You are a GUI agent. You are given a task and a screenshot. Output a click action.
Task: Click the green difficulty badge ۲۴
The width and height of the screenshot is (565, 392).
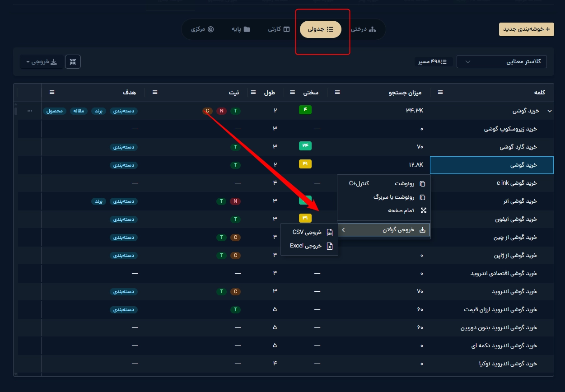305,146
